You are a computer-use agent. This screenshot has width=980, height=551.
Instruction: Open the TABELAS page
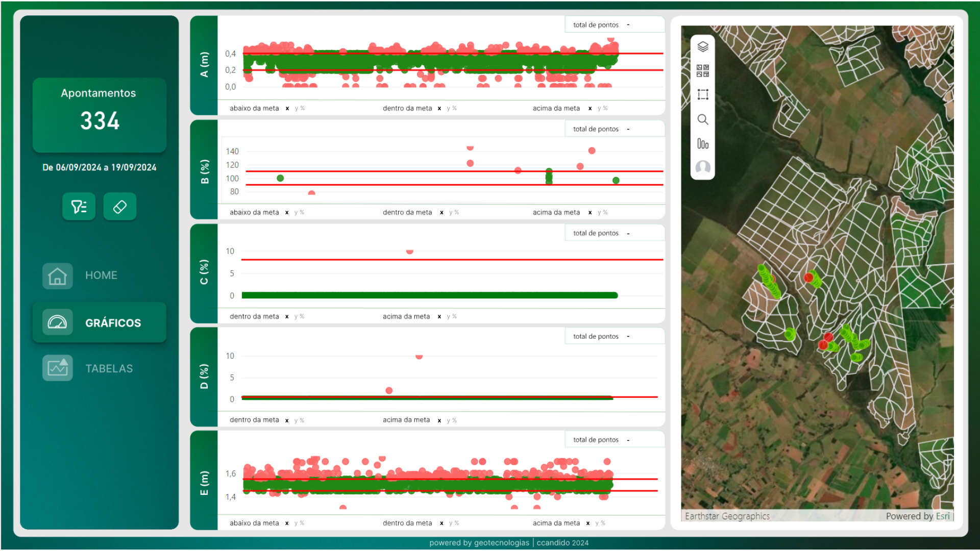pyautogui.click(x=109, y=368)
